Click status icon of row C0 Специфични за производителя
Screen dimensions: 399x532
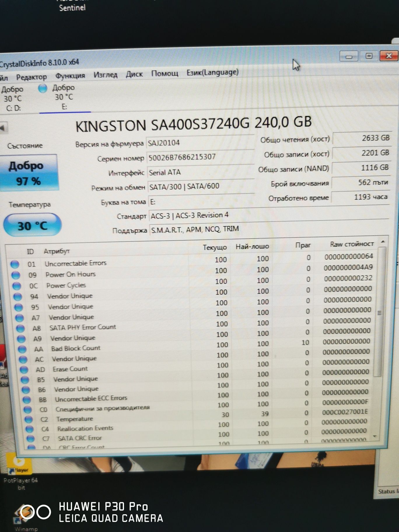click(27, 409)
